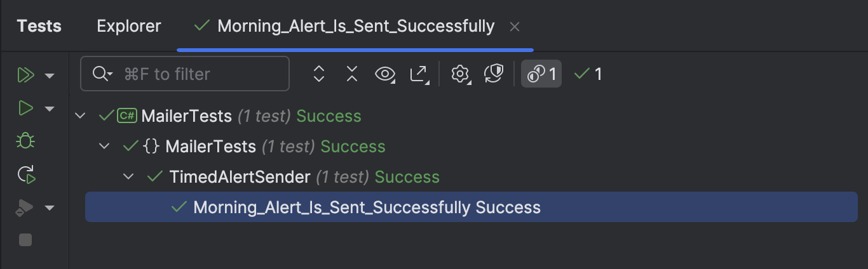The height and width of the screenshot is (269, 868).
Task: Click the export results icon
Action: tap(419, 74)
